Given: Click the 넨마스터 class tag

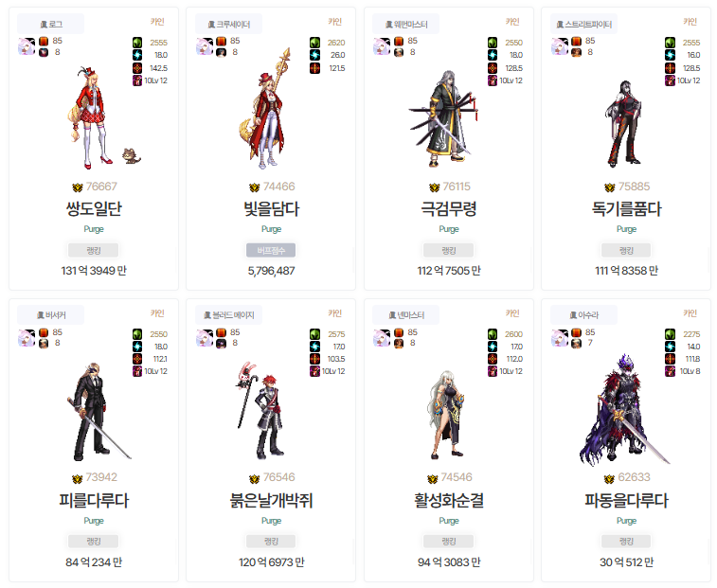Looking at the screenshot, I should [406, 314].
